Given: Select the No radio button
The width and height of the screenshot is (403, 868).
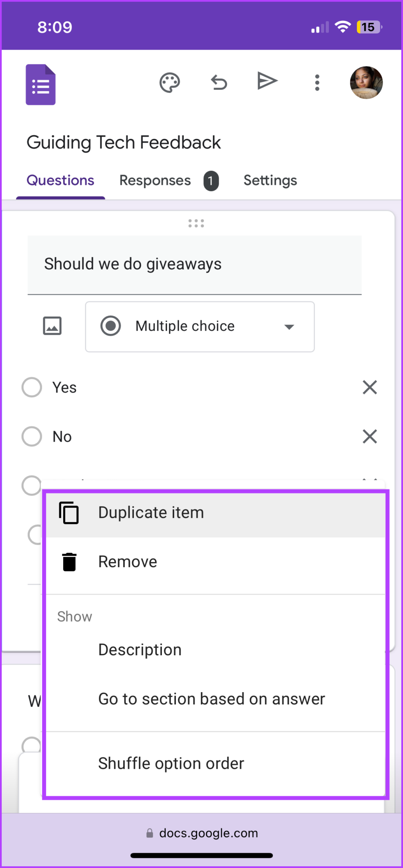Looking at the screenshot, I should click(x=31, y=436).
